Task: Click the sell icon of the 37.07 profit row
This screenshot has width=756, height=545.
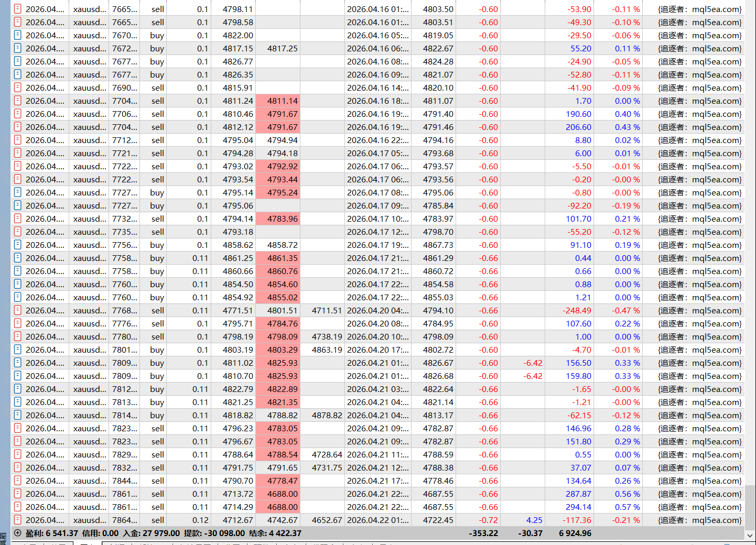Action: pyautogui.click(x=17, y=467)
